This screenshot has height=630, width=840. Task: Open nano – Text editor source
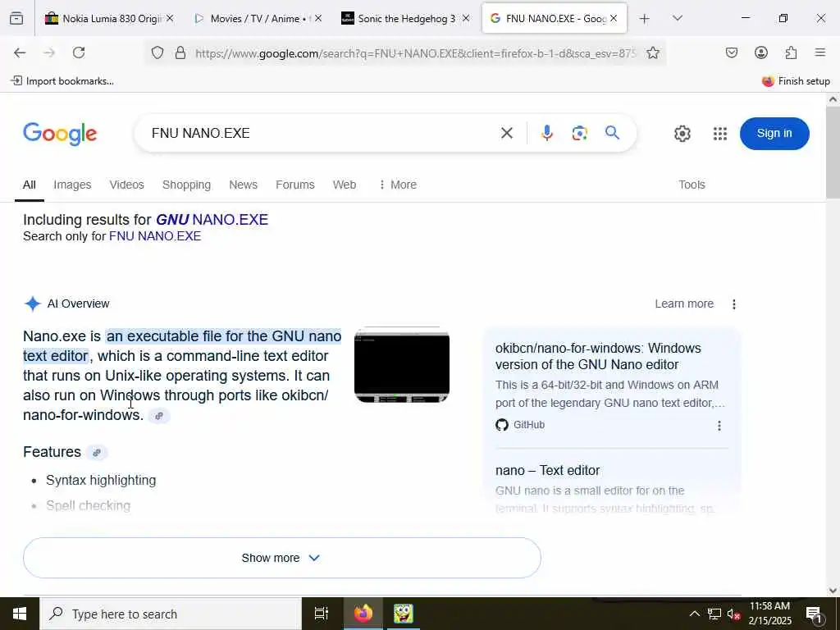pyautogui.click(x=547, y=470)
